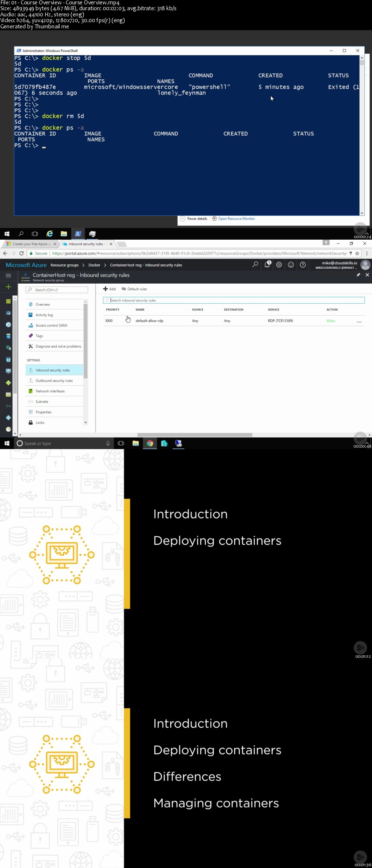The height and width of the screenshot is (868, 372).
Task: Open Overview in blade menu
Action: [x=54, y=304]
